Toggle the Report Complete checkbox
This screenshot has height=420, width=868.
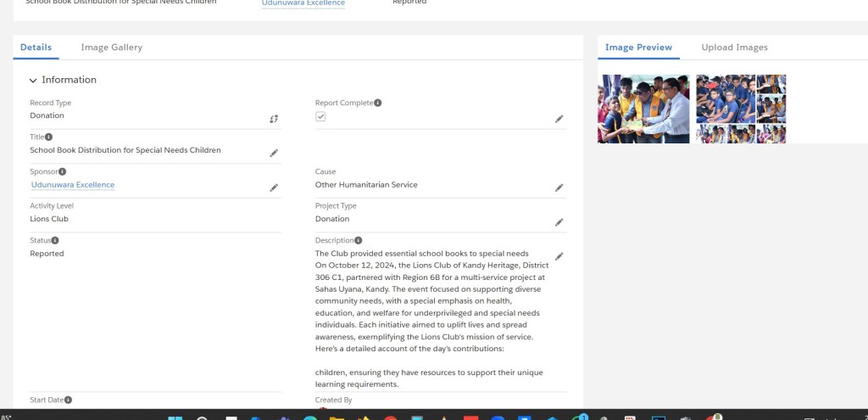click(320, 116)
